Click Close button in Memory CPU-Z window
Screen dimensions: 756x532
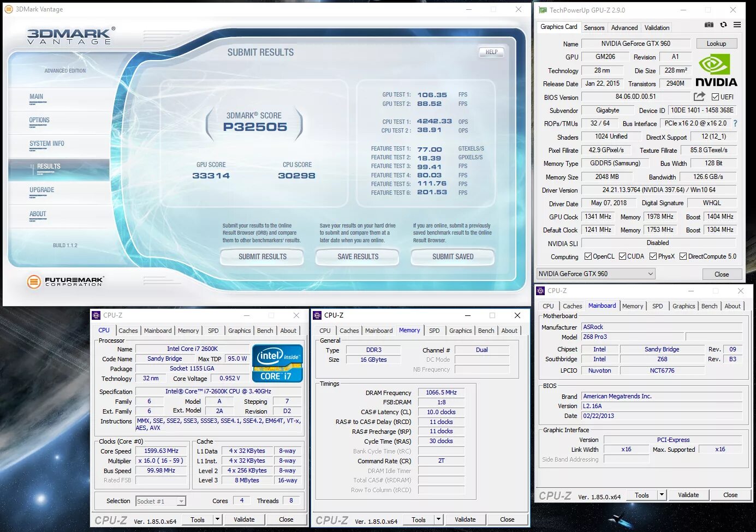(507, 519)
